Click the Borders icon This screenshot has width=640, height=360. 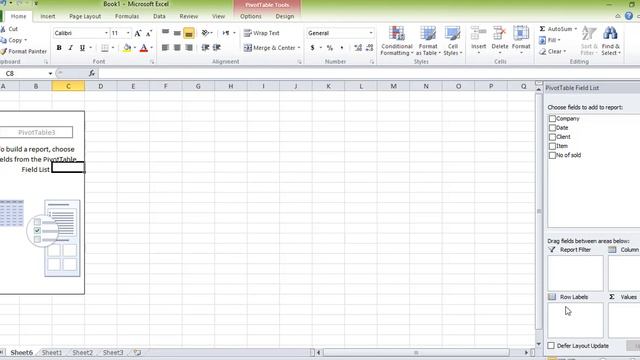click(x=105, y=48)
